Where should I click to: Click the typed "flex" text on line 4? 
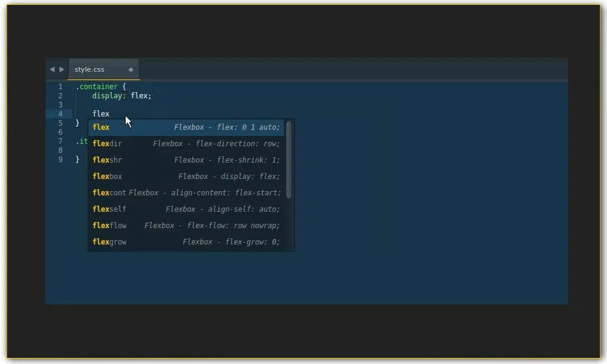click(101, 113)
